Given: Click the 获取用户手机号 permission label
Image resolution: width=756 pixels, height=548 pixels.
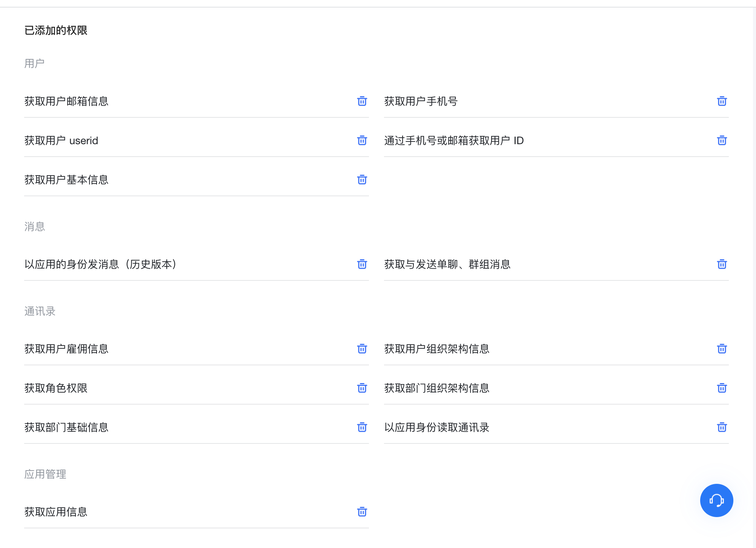Looking at the screenshot, I should pyautogui.click(x=421, y=101).
